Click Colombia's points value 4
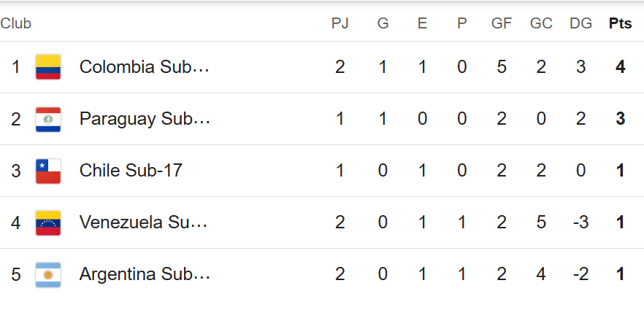Screen dimensions: 644x310 (620, 67)
